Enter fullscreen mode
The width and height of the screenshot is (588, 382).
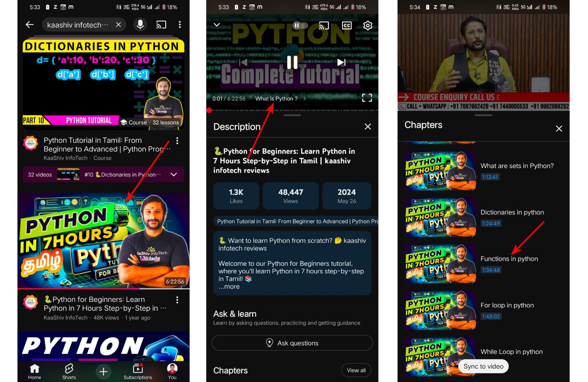pos(367,98)
